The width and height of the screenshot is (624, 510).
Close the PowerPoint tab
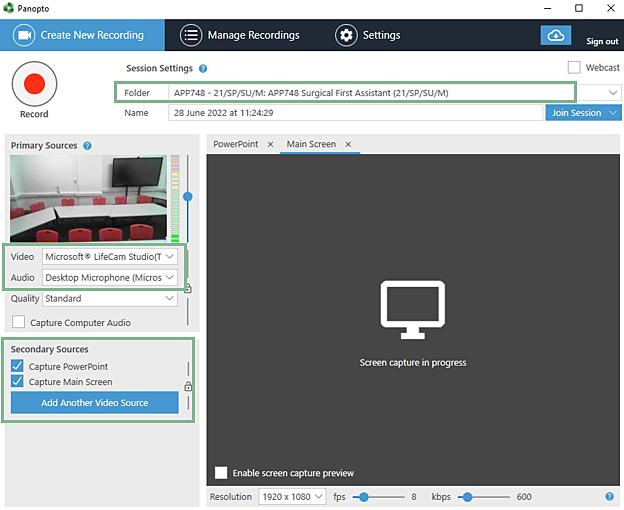click(270, 144)
